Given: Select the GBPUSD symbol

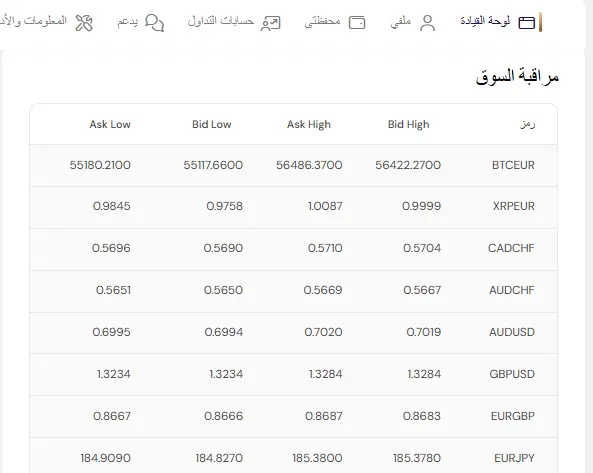Looking at the screenshot, I should point(512,374).
